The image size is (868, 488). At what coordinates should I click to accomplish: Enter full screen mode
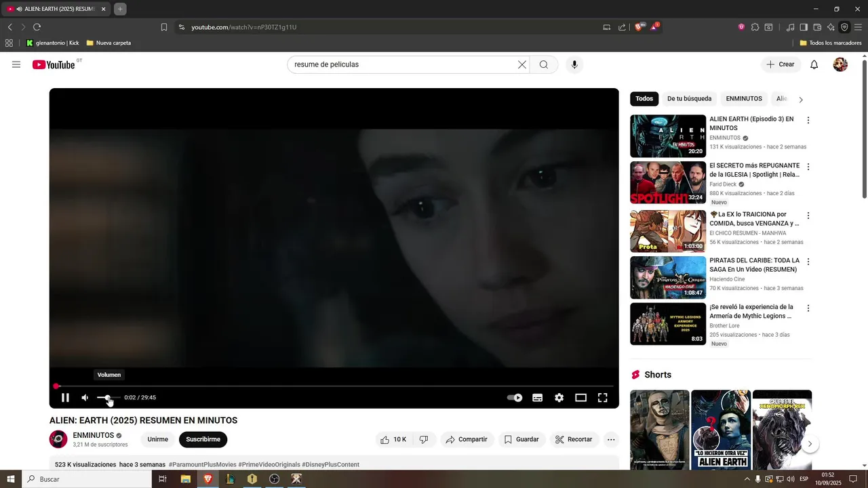(602, 398)
